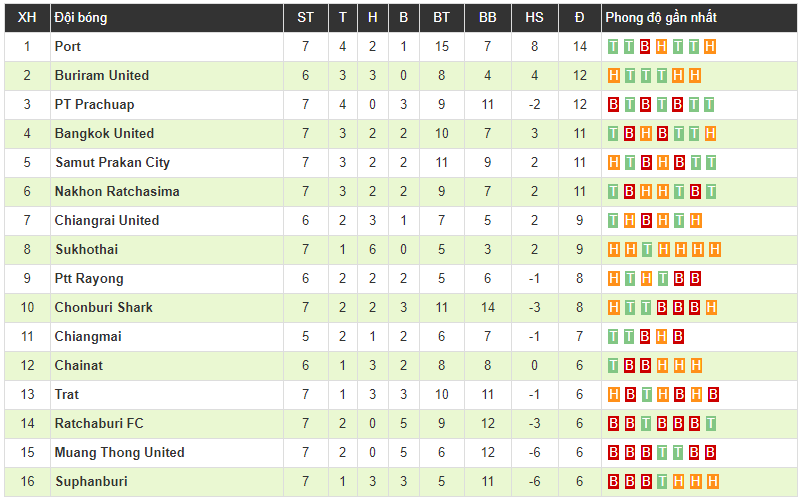Click Sukhothai's only green T form badge
The height and width of the screenshot is (502, 804).
click(x=646, y=249)
